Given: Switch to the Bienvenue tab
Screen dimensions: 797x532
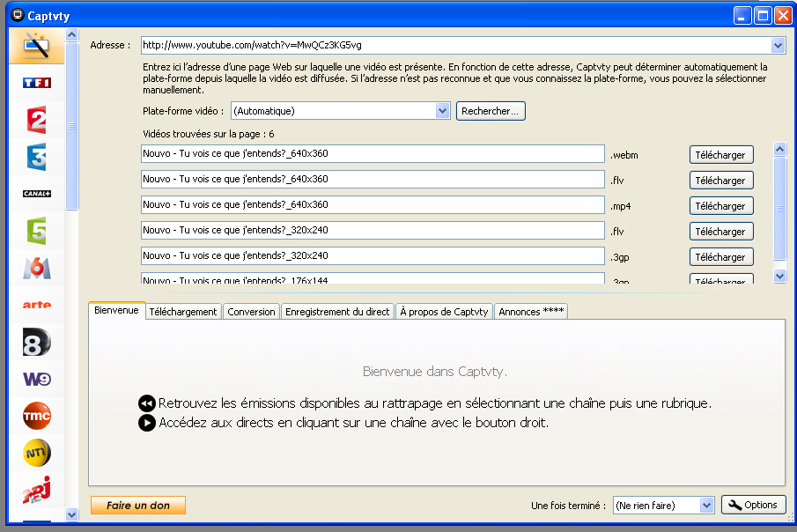Looking at the screenshot, I should click(x=116, y=310).
